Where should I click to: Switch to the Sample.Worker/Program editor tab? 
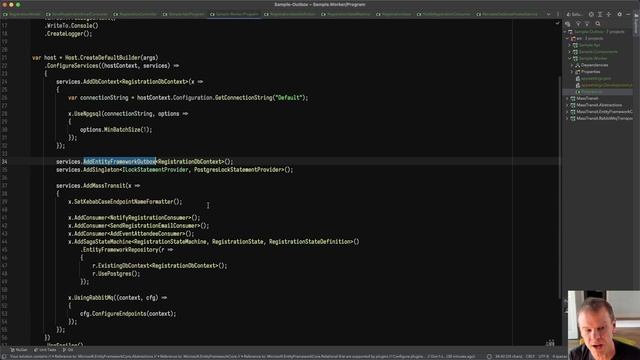click(x=234, y=14)
